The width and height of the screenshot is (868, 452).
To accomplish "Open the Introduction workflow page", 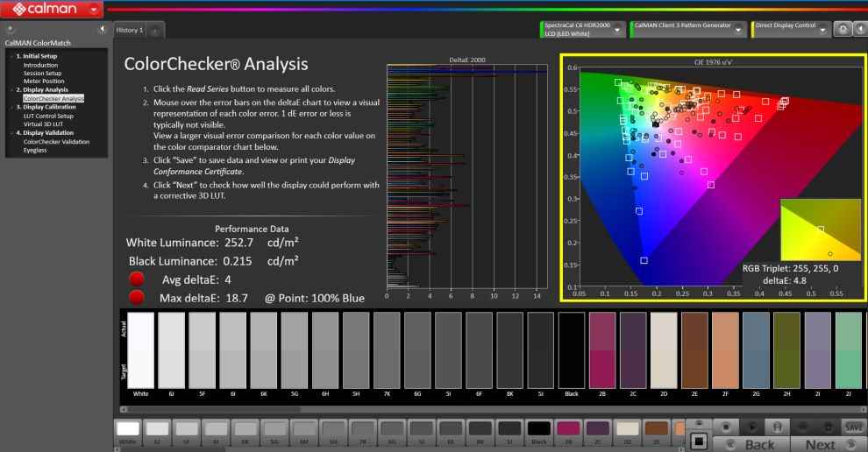I will coord(40,65).
